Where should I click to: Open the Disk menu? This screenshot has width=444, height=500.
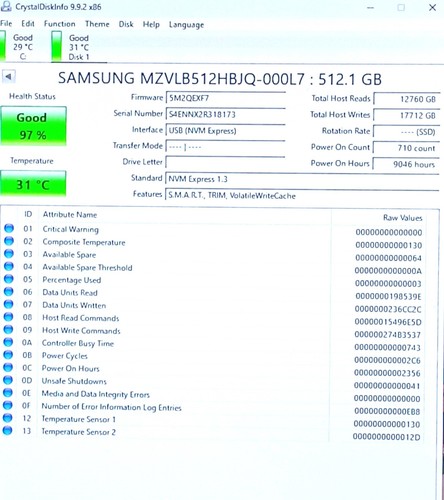pyautogui.click(x=126, y=24)
